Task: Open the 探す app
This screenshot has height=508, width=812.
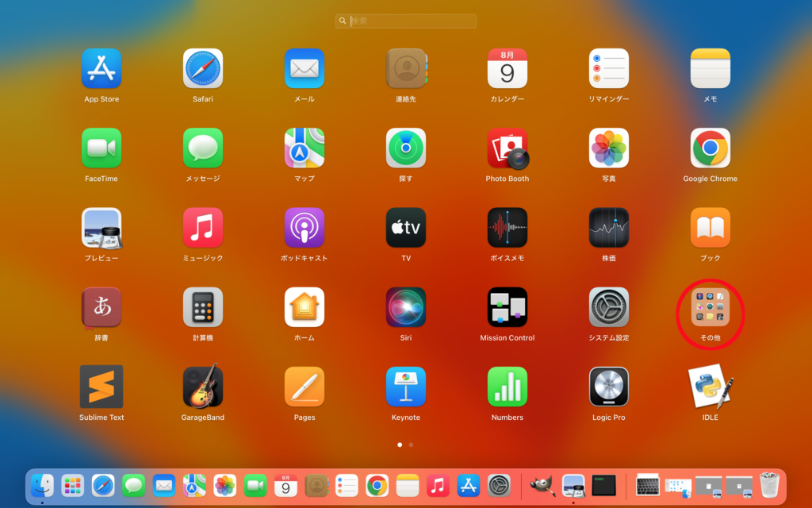Action: coord(406,148)
